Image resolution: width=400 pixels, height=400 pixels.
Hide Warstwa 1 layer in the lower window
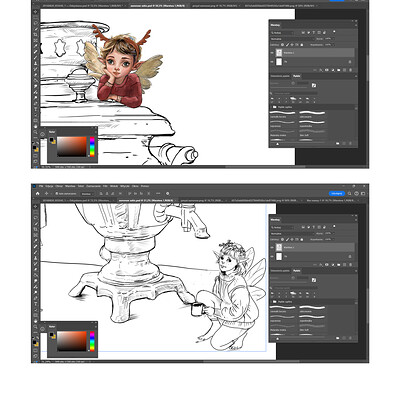[x=272, y=247]
